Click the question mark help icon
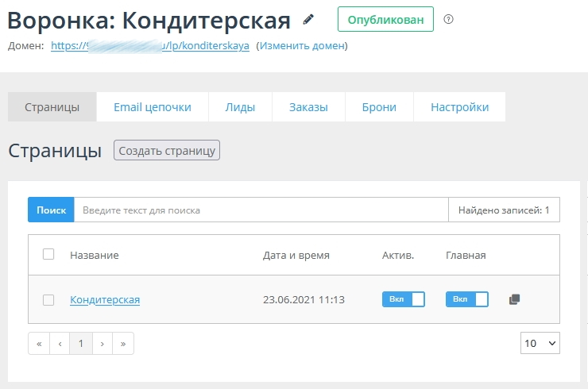Viewport: 588px width, 389px height. [x=448, y=19]
